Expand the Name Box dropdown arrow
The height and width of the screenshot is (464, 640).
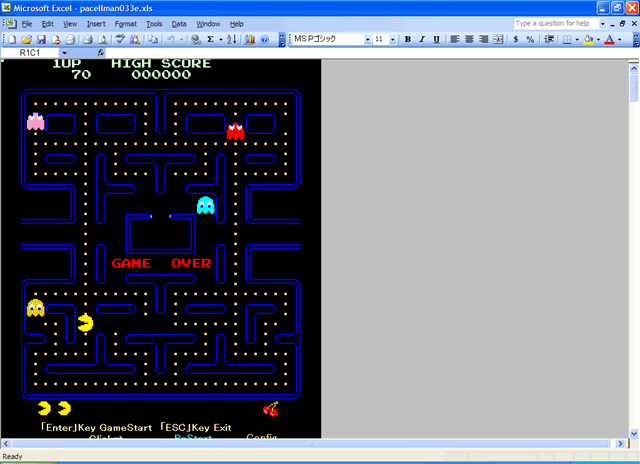[x=64, y=52]
